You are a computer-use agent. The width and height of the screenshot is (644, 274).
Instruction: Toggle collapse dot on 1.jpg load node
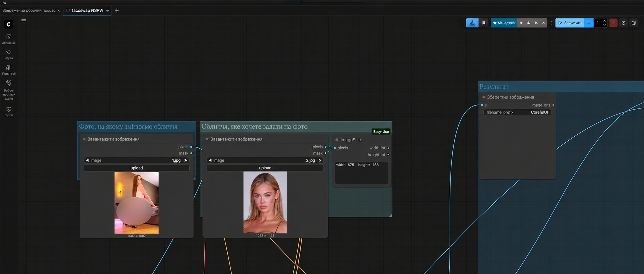pyautogui.click(x=84, y=139)
